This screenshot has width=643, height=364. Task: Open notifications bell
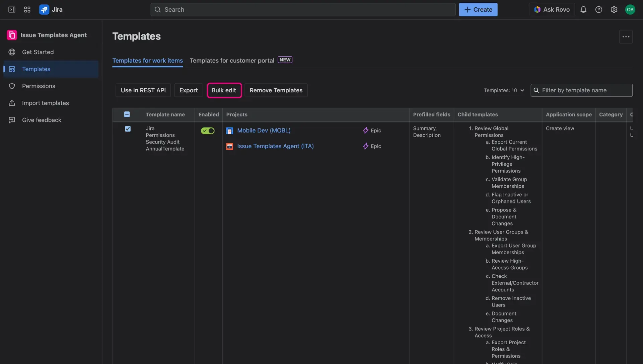pos(584,10)
